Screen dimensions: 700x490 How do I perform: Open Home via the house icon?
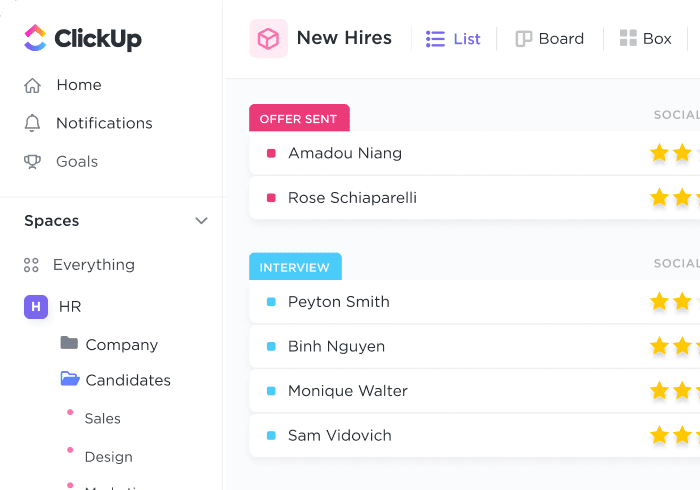pyautogui.click(x=32, y=85)
